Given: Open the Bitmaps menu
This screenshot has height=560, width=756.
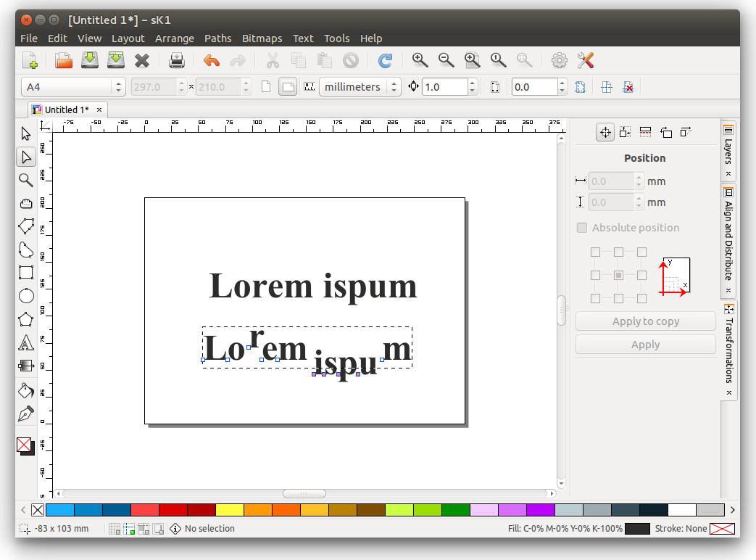Looking at the screenshot, I should (x=262, y=38).
